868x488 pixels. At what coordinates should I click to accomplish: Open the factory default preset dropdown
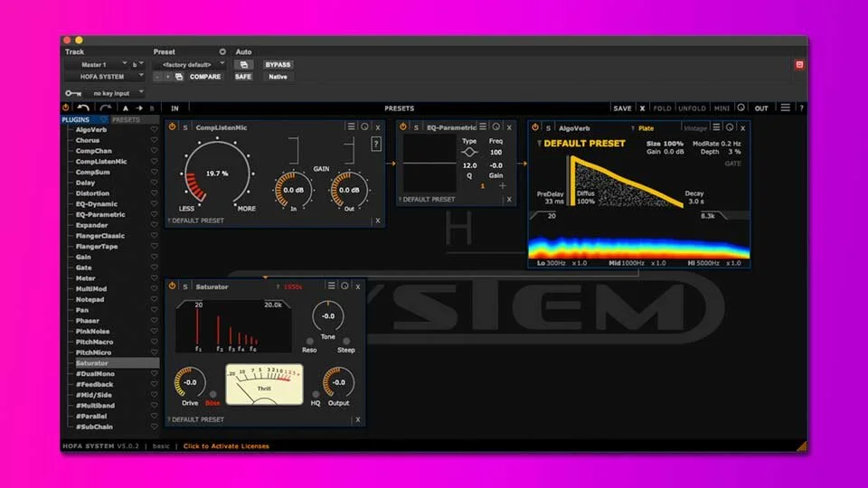pos(189,65)
